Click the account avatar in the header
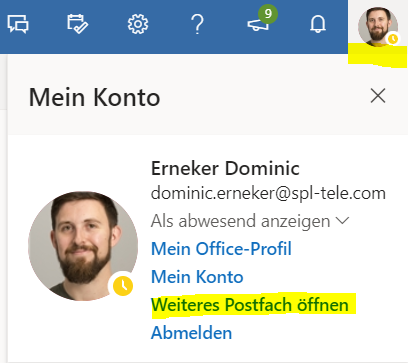The width and height of the screenshot is (408, 363). click(378, 26)
